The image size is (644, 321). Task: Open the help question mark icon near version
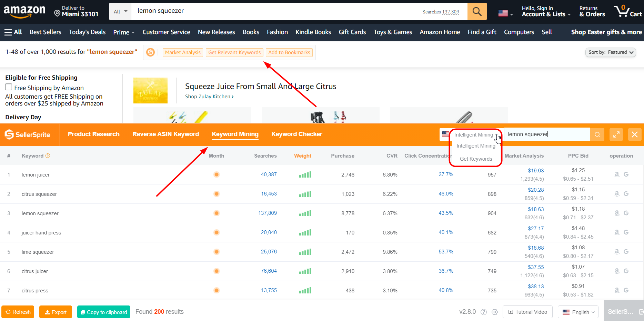[x=484, y=312]
